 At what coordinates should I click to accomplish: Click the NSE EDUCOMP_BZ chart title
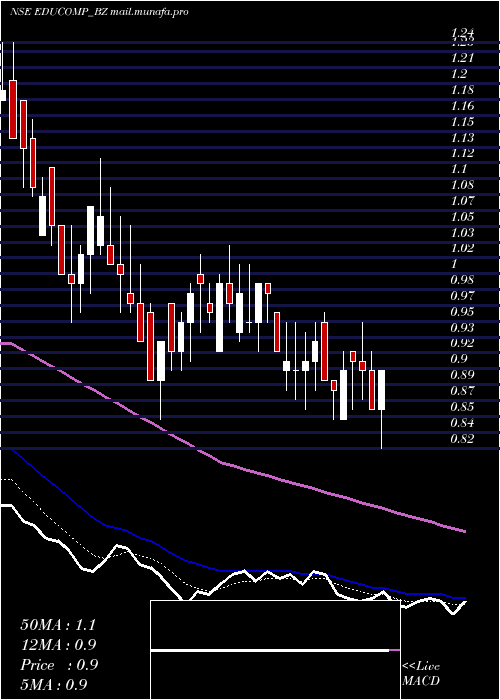coord(99,12)
